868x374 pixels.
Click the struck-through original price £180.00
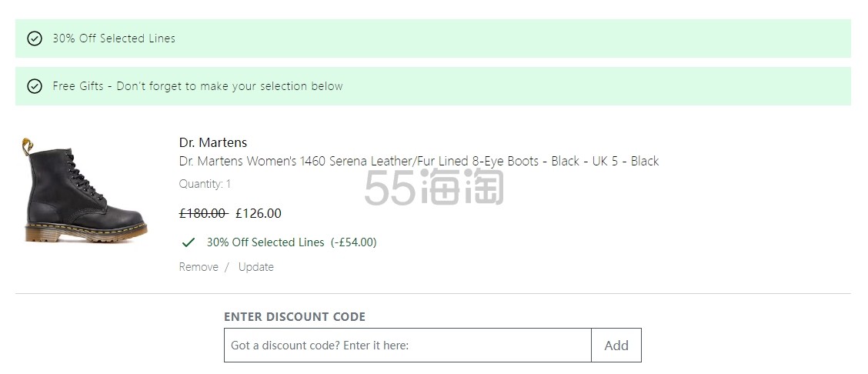(x=203, y=213)
